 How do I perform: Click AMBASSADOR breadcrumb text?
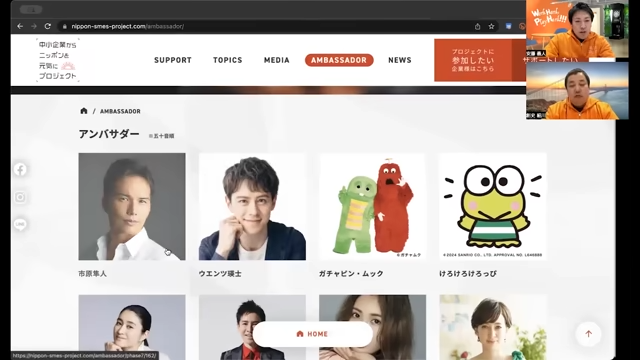tap(120, 111)
